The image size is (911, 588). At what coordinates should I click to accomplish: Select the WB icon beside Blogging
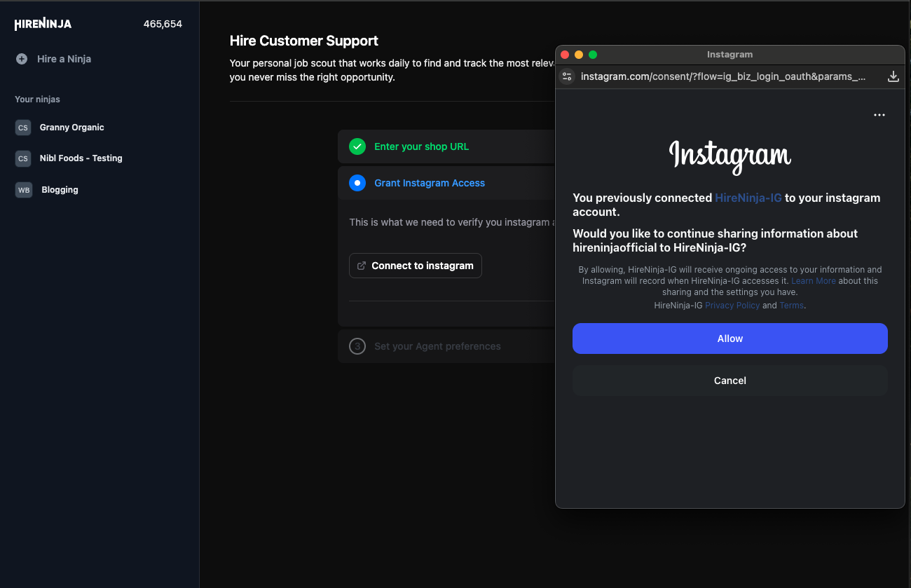coord(23,189)
